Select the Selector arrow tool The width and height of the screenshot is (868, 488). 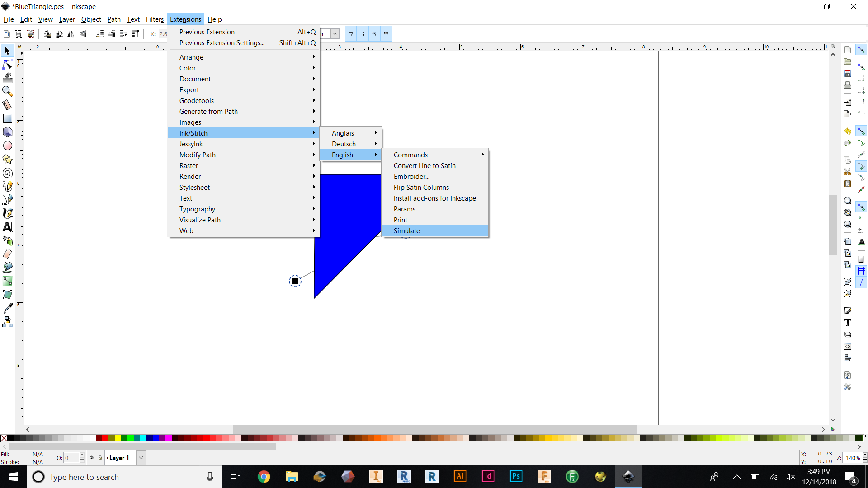(8, 51)
